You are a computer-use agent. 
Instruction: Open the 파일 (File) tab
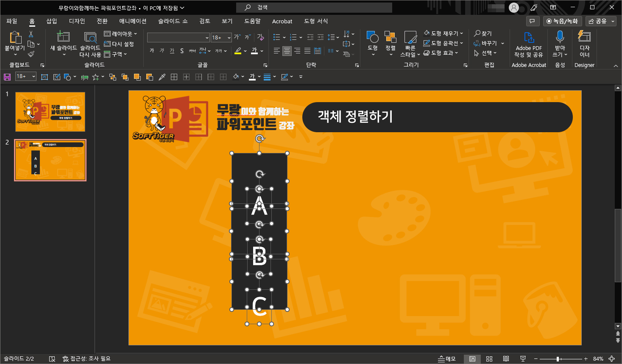coord(12,21)
